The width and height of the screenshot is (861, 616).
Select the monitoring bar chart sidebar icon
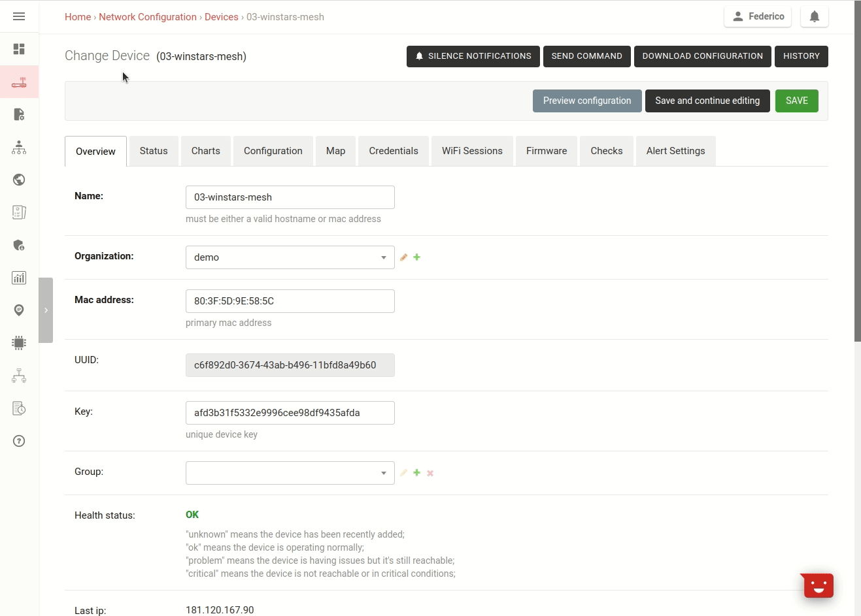click(x=19, y=278)
